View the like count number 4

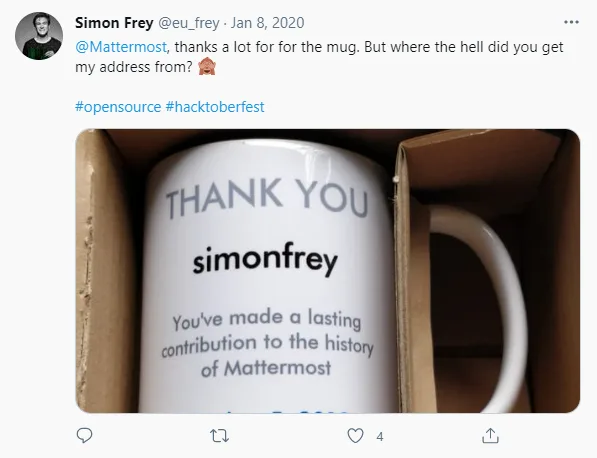pos(380,436)
